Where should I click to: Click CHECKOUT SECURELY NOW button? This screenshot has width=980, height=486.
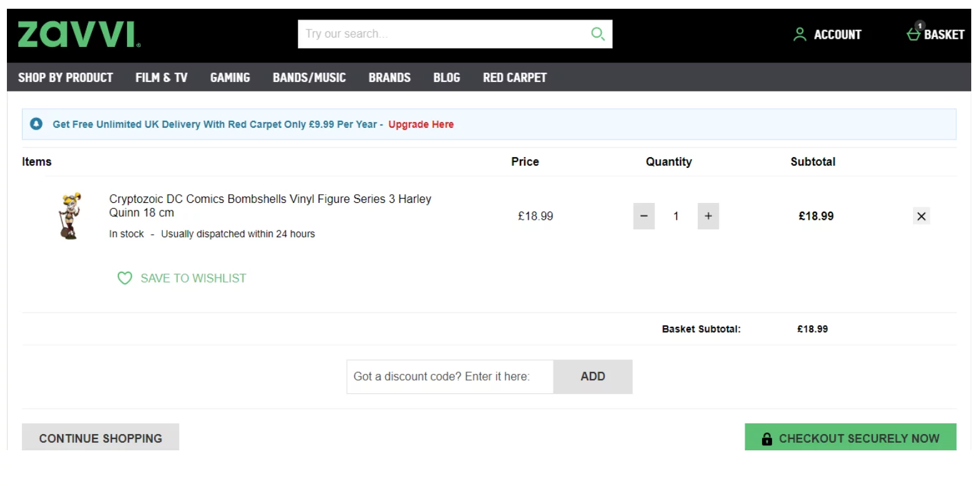click(850, 438)
